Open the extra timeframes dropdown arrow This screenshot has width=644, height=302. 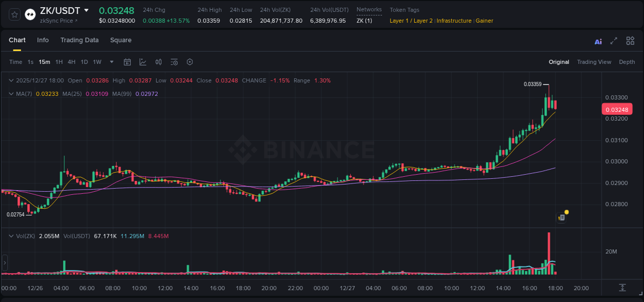(111, 62)
